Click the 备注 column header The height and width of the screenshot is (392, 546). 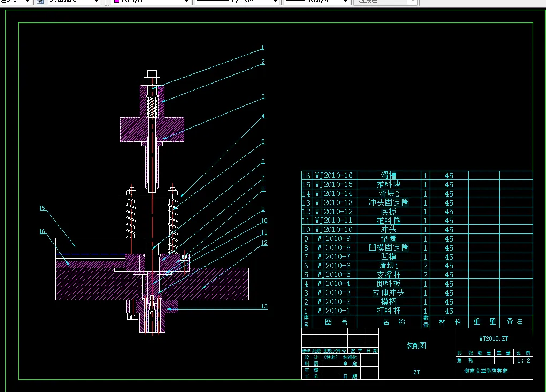tap(514, 321)
